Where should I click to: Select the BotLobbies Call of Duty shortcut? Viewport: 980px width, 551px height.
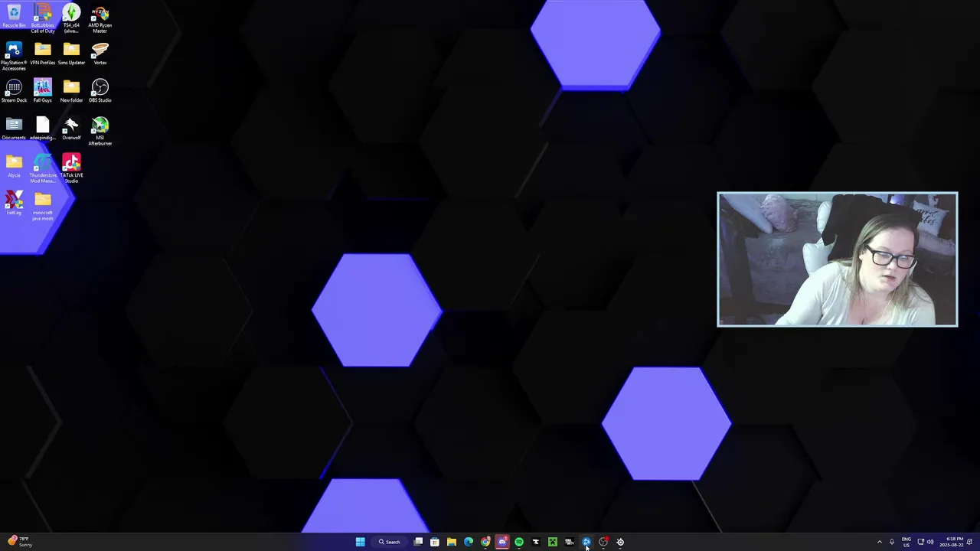[42, 18]
